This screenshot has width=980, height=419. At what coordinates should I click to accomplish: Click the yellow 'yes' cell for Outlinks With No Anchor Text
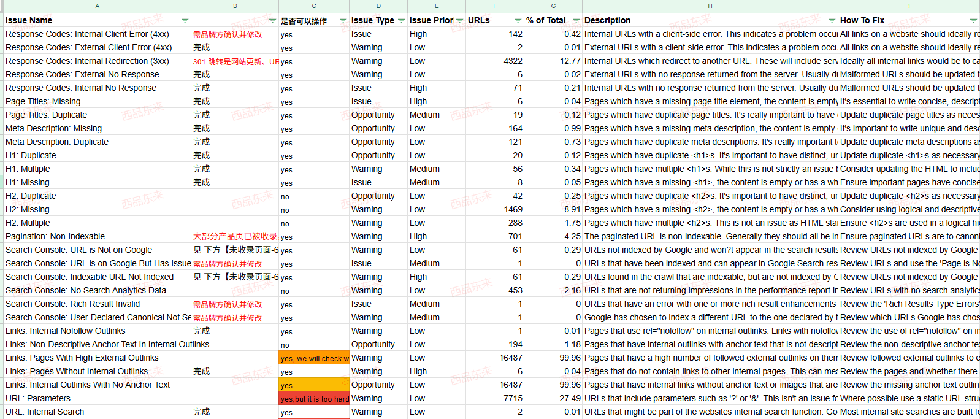(314, 385)
